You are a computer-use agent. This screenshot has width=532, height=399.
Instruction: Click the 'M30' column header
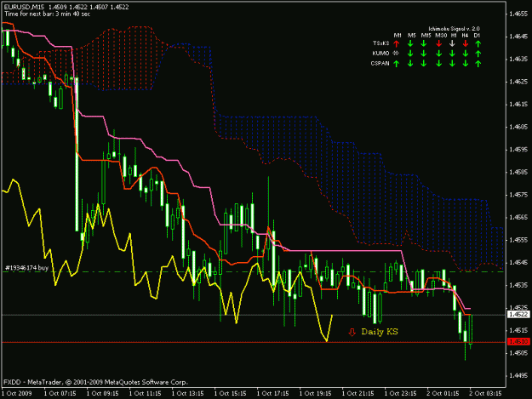(441, 35)
